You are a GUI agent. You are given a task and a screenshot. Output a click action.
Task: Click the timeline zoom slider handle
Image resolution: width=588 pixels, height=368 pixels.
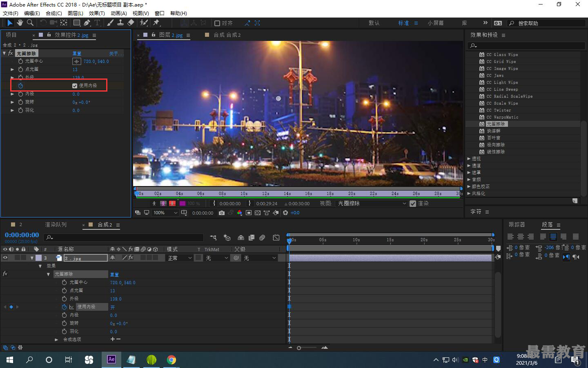click(x=299, y=348)
